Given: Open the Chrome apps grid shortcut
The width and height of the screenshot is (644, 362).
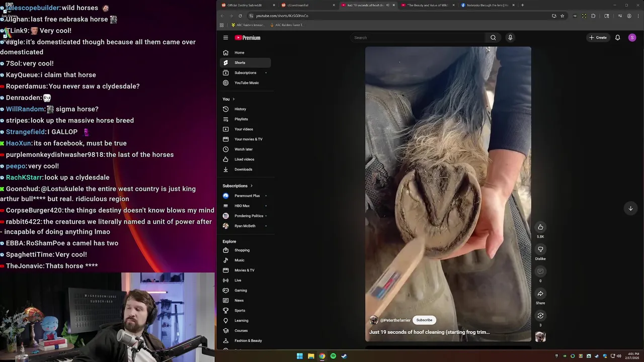Looking at the screenshot, I should tap(221, 25).
